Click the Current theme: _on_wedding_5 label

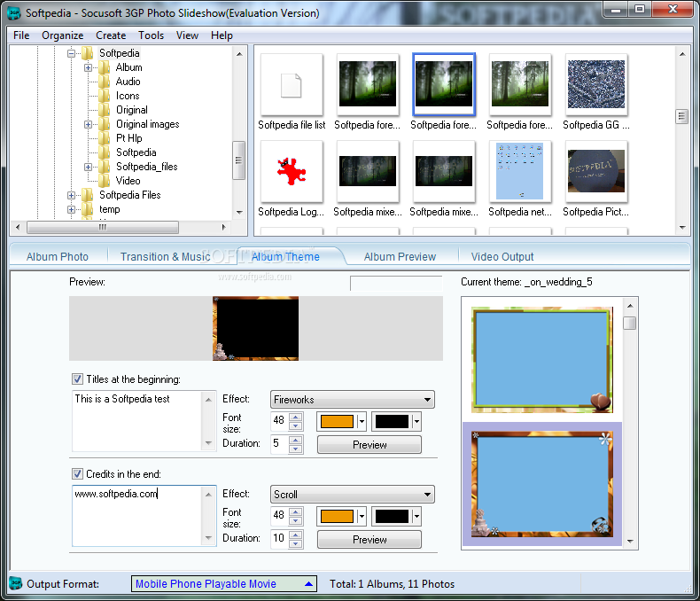pos(526,282)
